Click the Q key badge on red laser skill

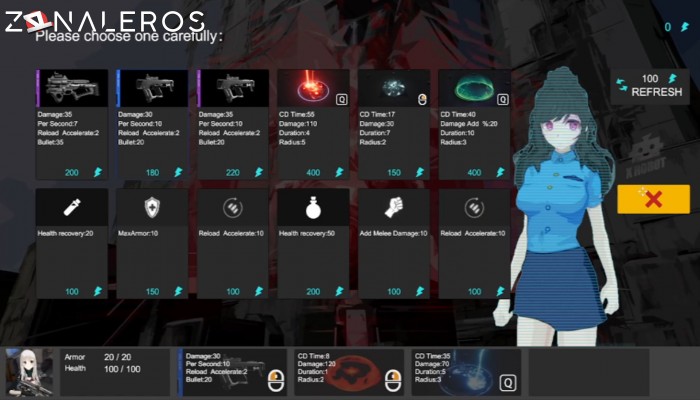[x=342, y=99]
